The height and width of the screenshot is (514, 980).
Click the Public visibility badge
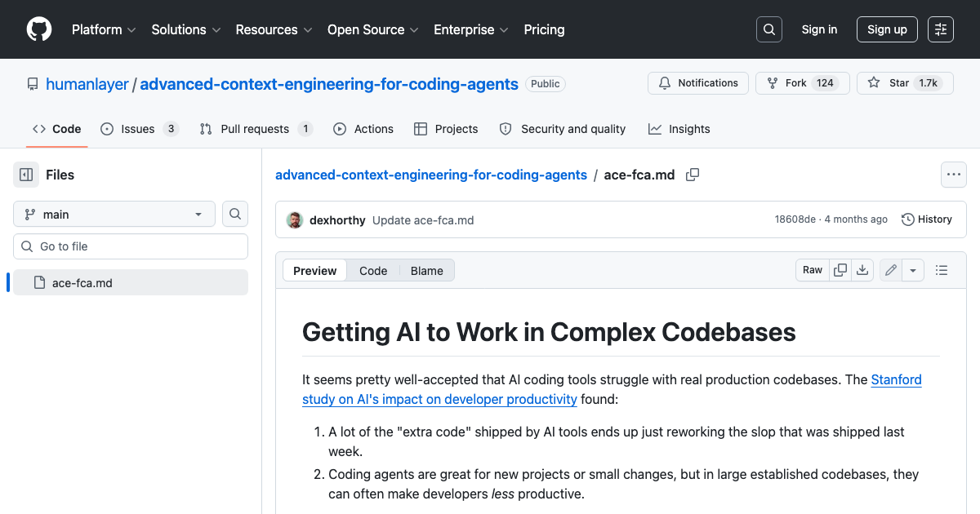tap(545, 84)
